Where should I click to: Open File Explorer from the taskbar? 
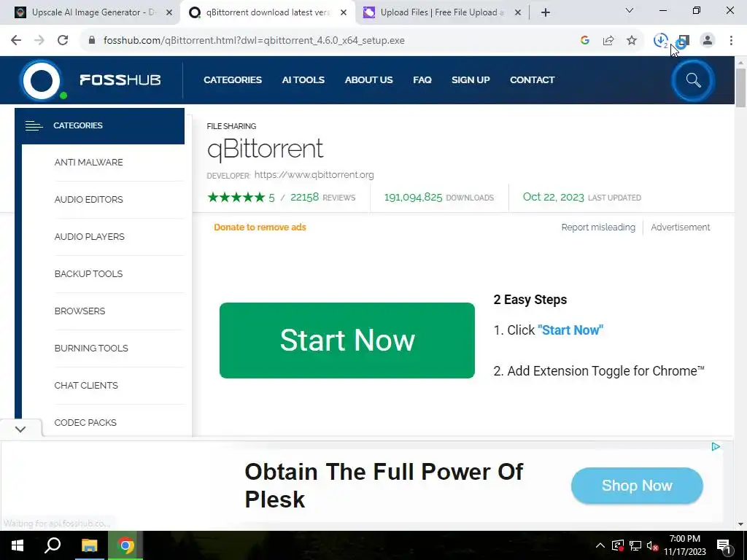point(89,545)
